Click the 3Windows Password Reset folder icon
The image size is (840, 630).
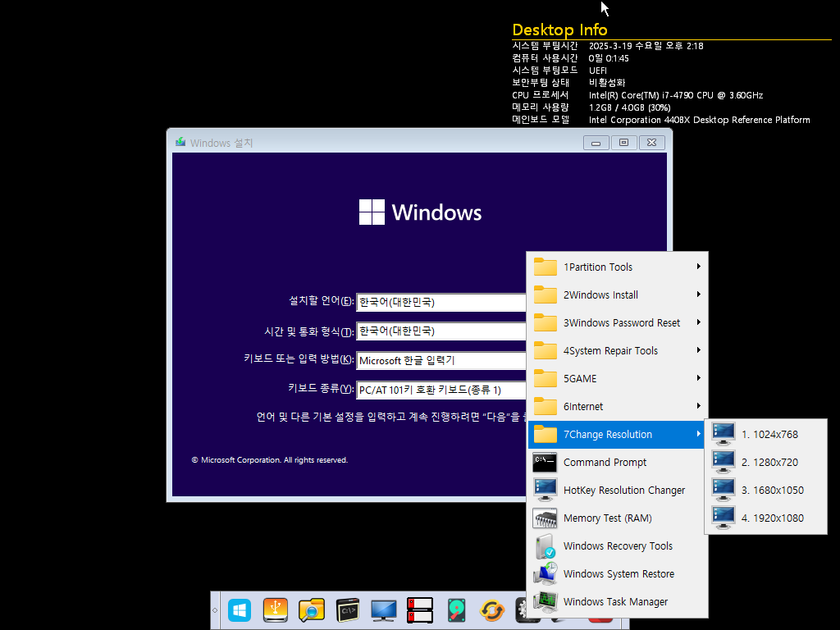tap(546, 322)
